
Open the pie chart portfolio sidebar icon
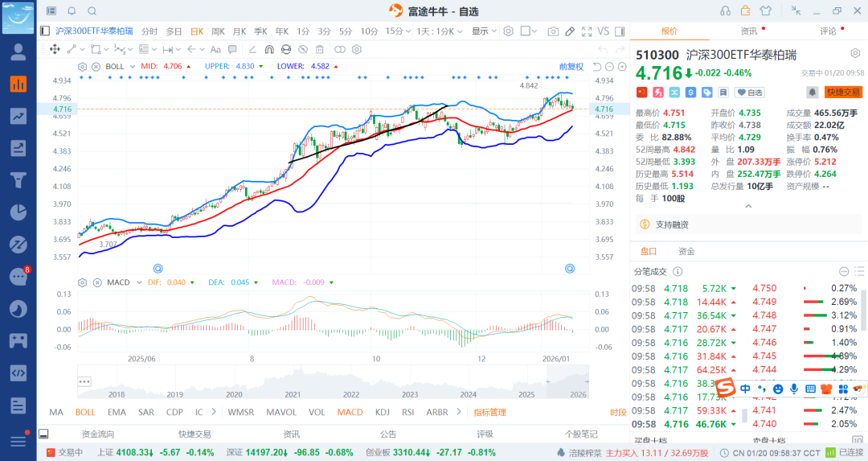pyautogui.click(x=18, y=212)
